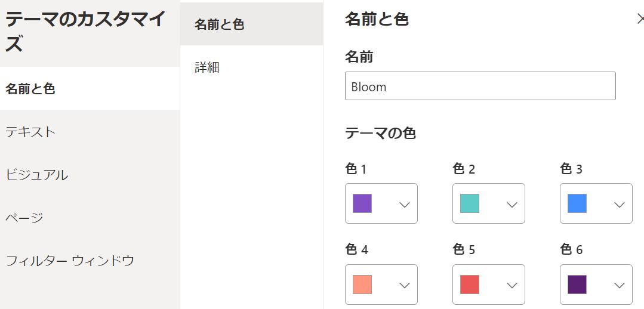Expand the 色 3 dropdown chevron
The image size is (644, 309).
pos(619,204)
